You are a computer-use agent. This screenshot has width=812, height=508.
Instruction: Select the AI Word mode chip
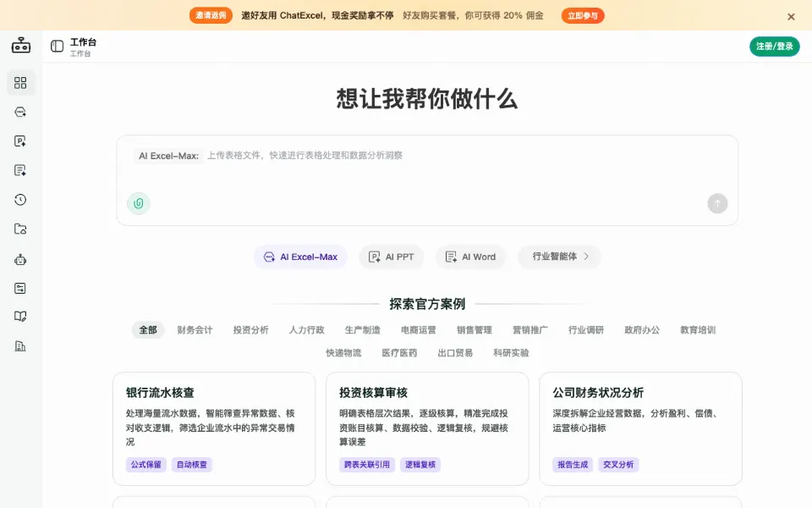point(470,257)
